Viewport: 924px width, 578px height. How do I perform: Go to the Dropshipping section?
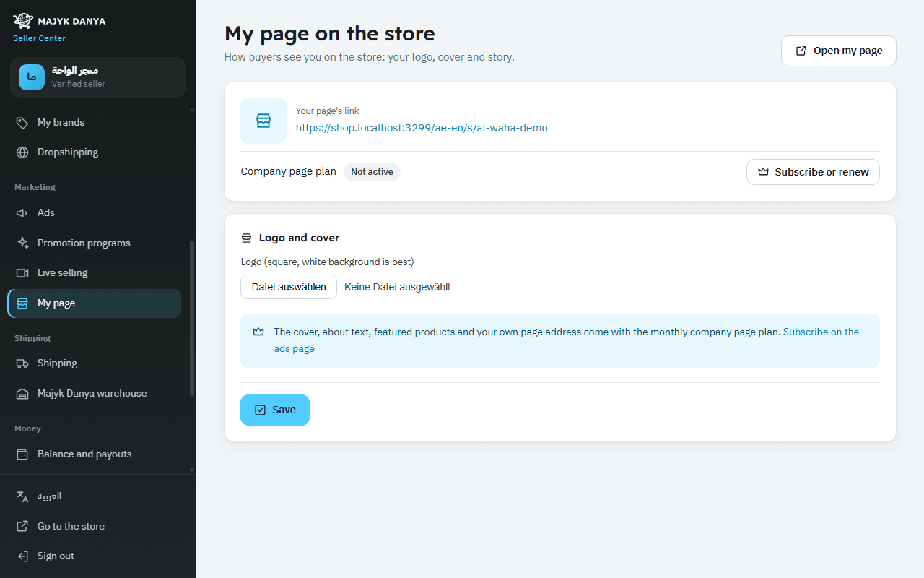(95, 152)
